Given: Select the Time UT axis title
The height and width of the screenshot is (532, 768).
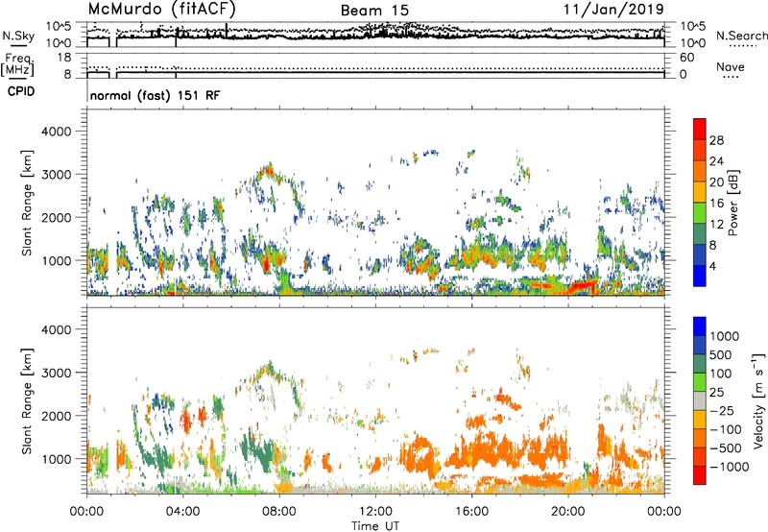Looking at the screenshot, I should click(x=375, y=526).
